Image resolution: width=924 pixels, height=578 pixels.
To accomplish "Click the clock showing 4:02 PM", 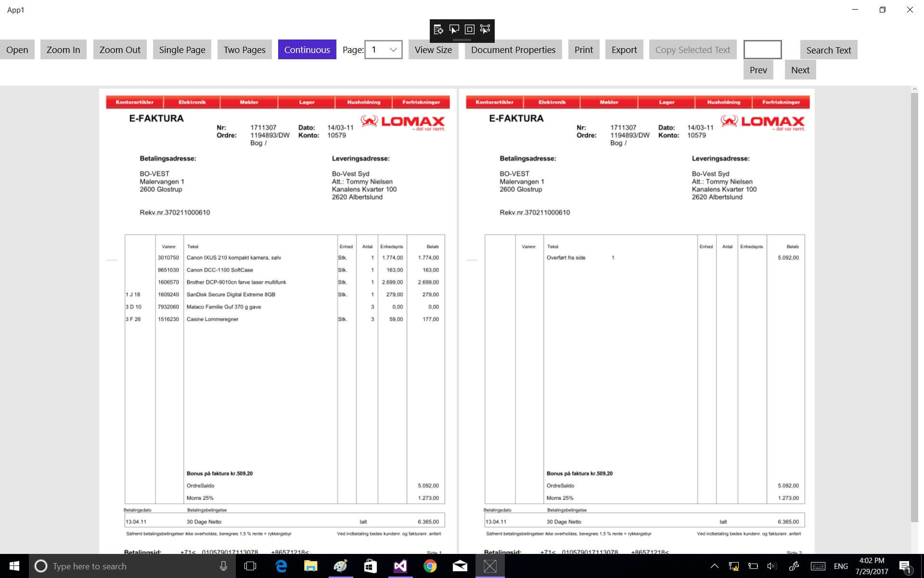I will click(872, 566).
